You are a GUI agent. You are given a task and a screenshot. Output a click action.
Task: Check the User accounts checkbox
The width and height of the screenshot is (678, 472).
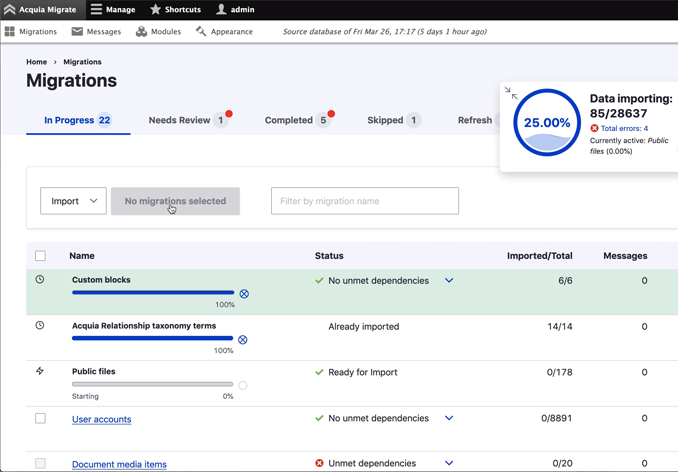click(41, 419)
